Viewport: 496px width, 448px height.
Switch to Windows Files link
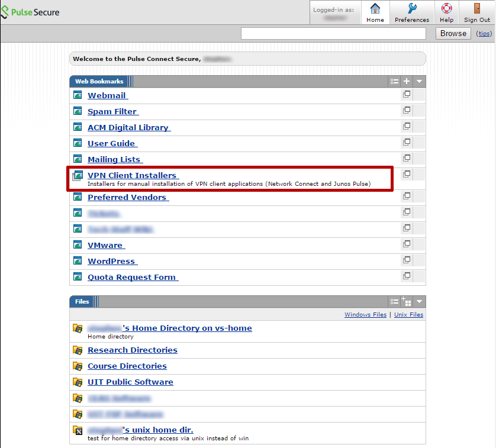click(x=365, y=314)
